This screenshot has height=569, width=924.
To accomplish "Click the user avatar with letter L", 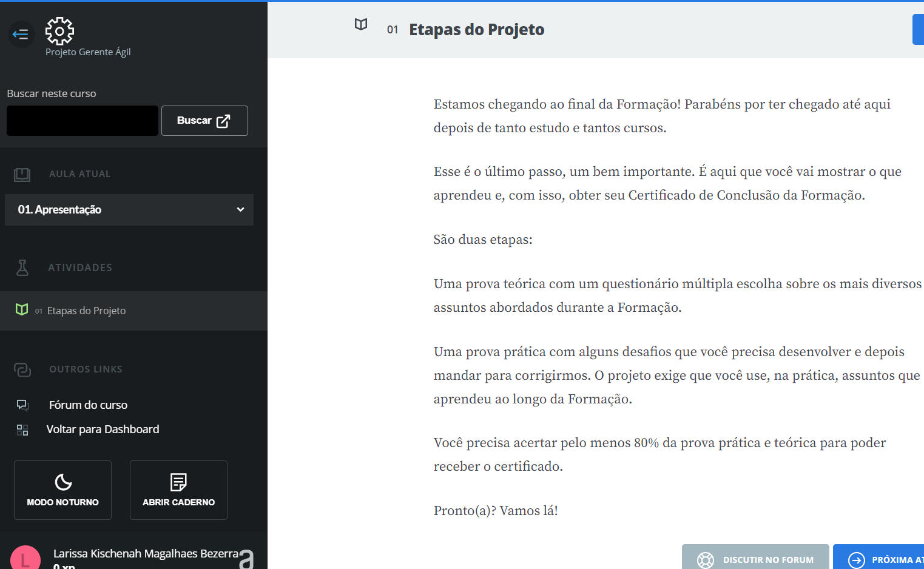I will click(25, 558).
